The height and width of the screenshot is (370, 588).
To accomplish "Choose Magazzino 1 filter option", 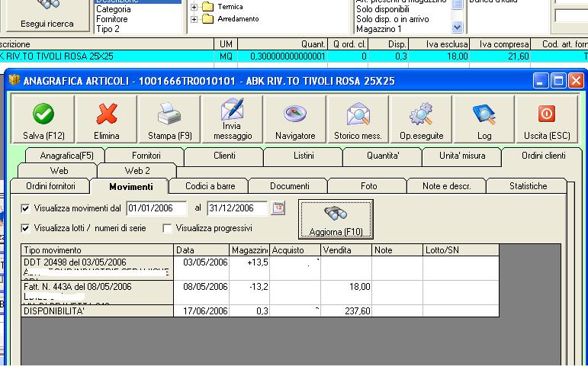I will tap(403, 29).
